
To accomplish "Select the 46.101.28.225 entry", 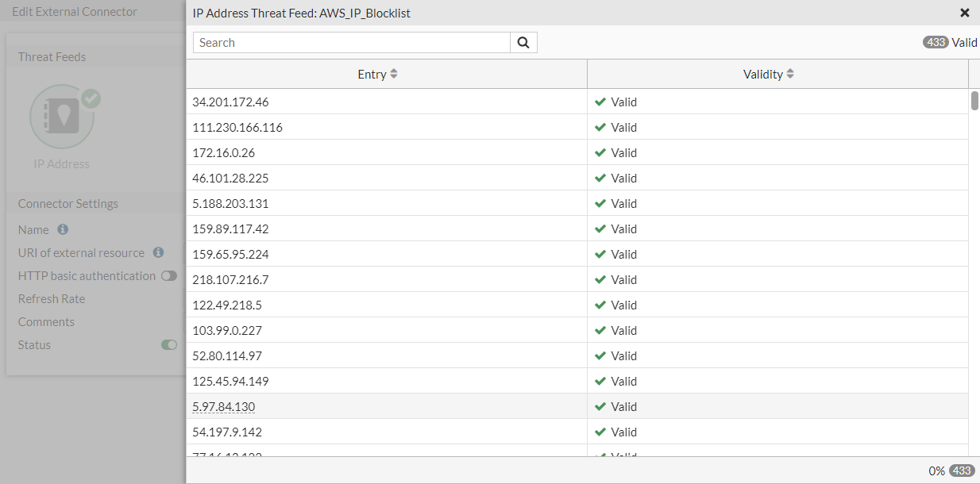I will [x=230, y=179].
